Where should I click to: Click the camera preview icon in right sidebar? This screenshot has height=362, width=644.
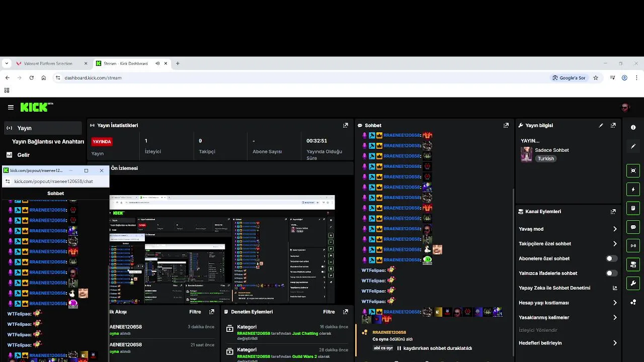[633, 264]
